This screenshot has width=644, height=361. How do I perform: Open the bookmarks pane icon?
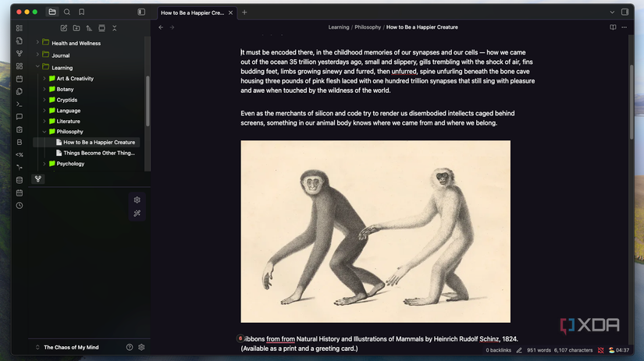pyautogui.click(x=82, y=12)
